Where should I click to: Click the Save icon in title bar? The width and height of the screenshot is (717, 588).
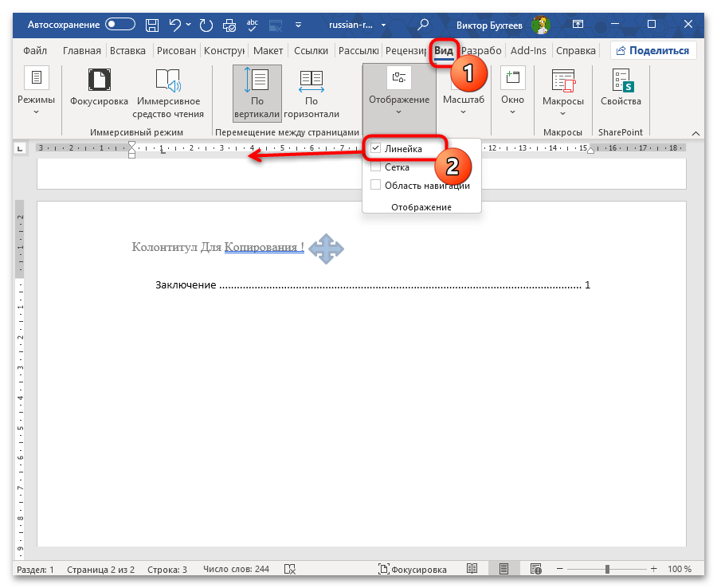pos(152,25)
